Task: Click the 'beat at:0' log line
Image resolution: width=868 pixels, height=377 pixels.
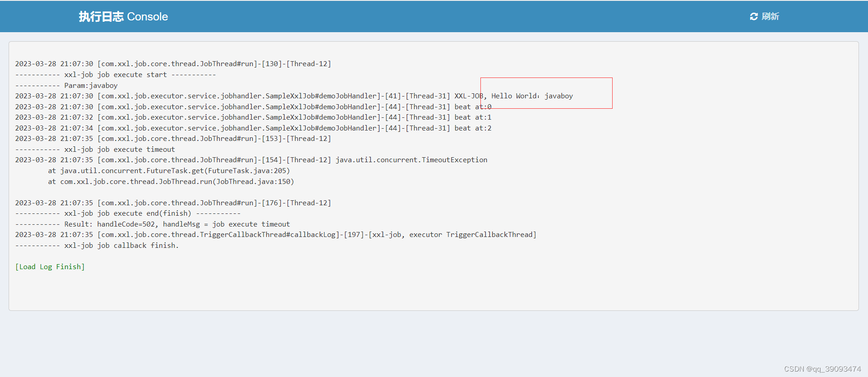Action: pos(253,107)
